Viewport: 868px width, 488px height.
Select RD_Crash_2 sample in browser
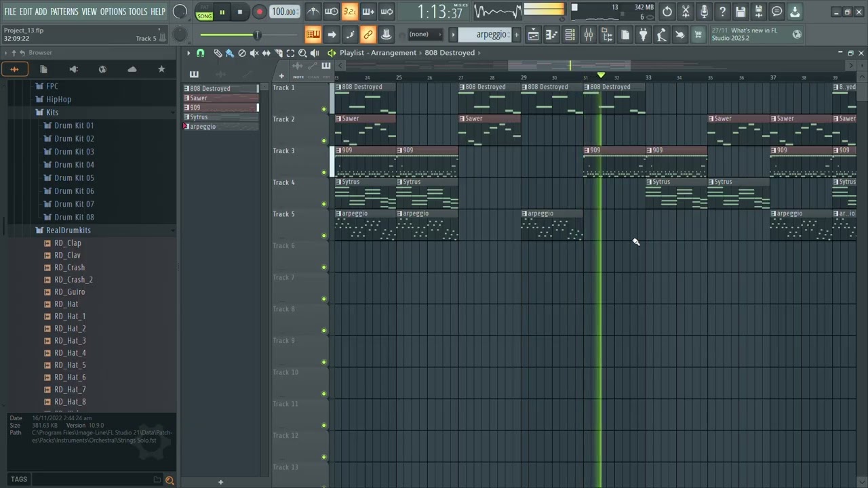[x=73, y=280]
